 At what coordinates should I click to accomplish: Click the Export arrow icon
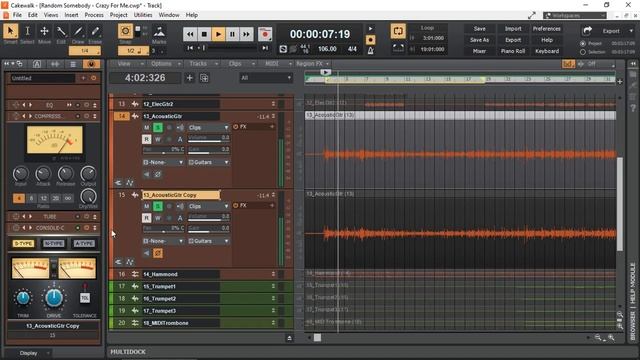587,31
